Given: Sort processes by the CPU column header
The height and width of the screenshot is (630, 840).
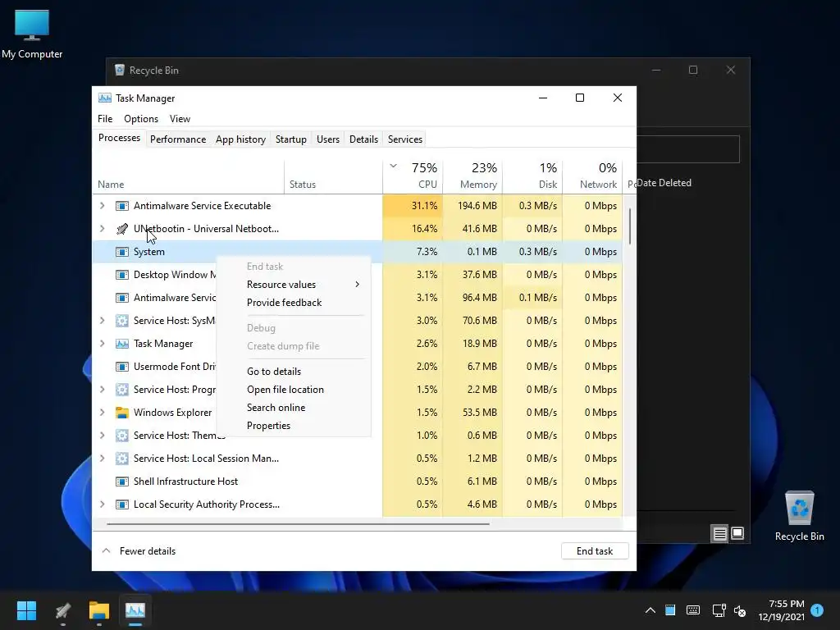Looking at the screenshot, I should [x=413, y=176].
